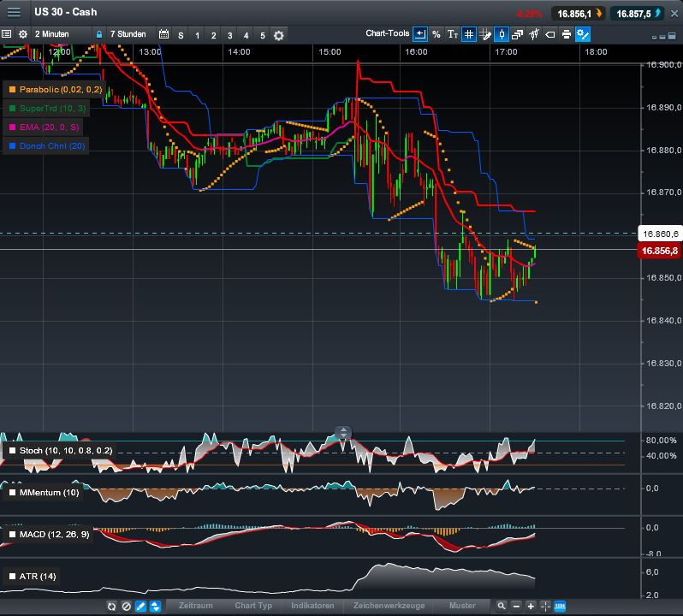
Task: Click the white swatch beside Stoch label
Action: [x=12, y=451]
